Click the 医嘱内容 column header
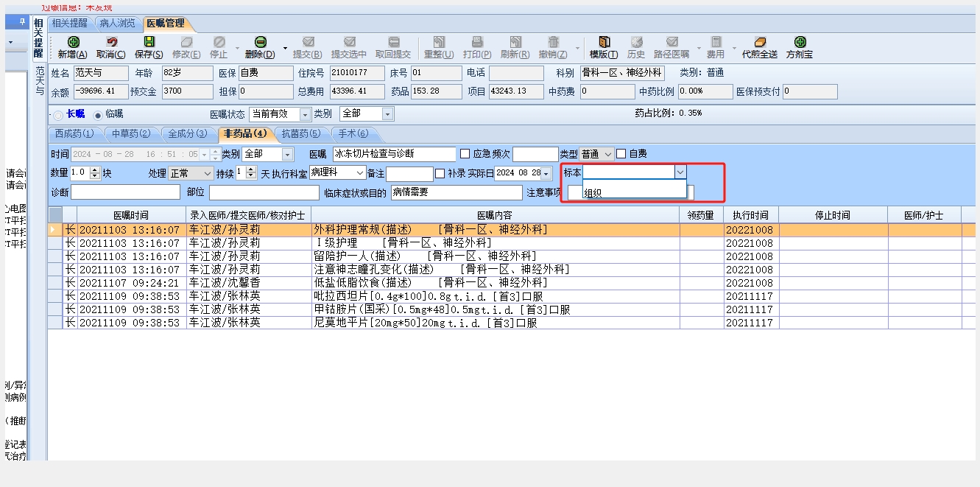This screenshot has height=487, width=980. [496, 215]
